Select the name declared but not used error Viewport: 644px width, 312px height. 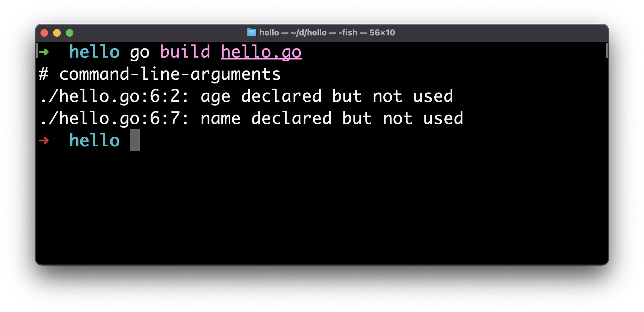click(x=251, y=118)
